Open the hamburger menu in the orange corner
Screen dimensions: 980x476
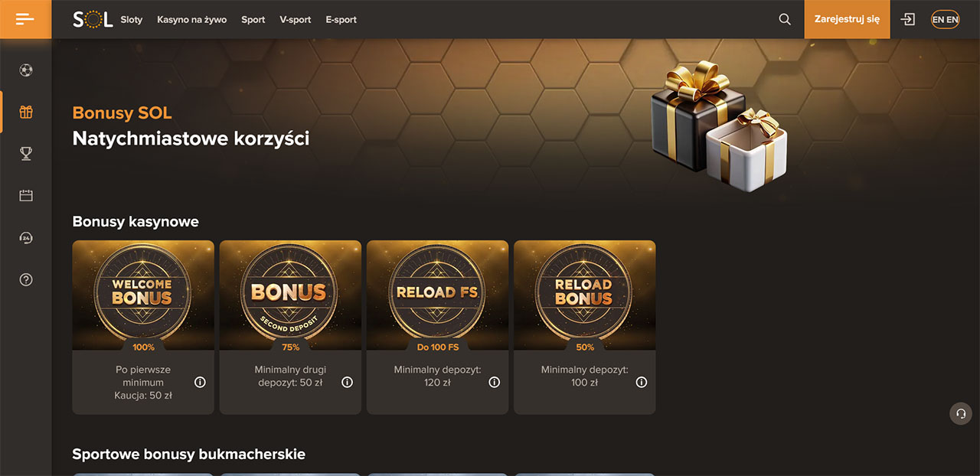click(x=25, y=19)
